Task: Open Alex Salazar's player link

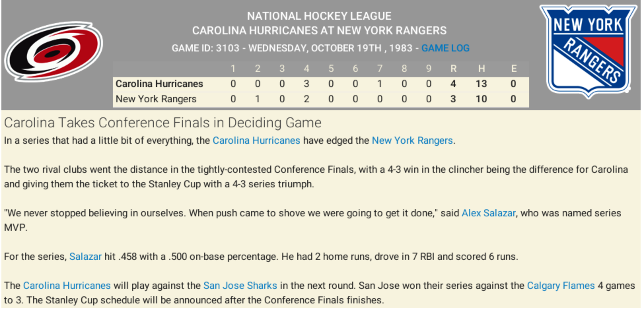Action: [x=488, y=213]
